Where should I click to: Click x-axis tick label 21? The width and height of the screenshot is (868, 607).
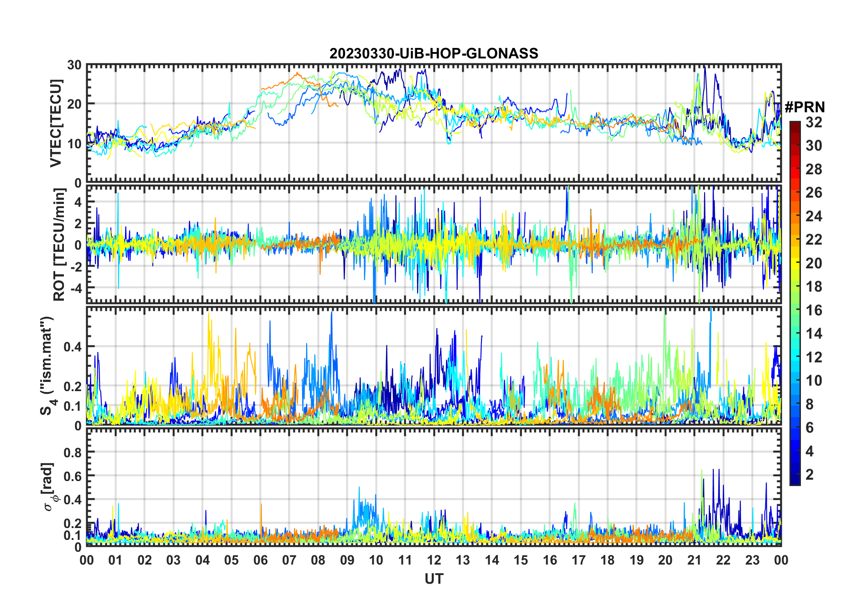[x=694, y=560]
